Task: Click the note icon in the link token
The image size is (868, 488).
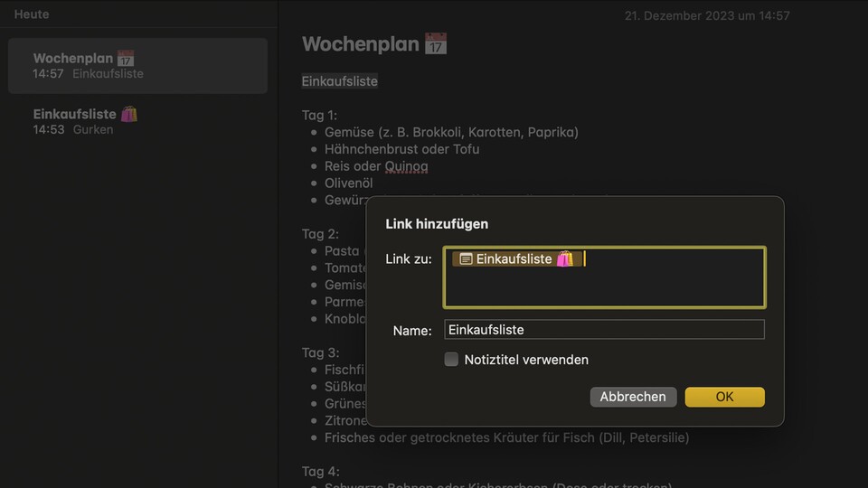Action: [466, 259]
